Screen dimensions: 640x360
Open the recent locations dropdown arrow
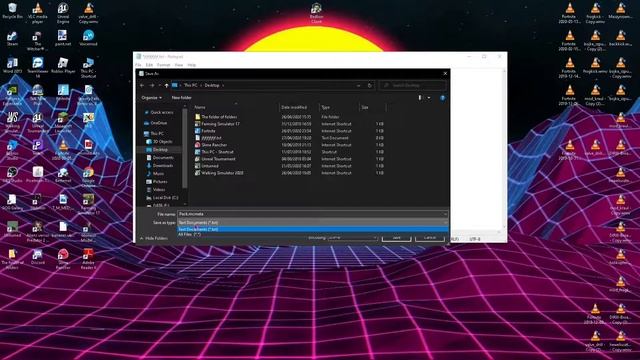click(x=160, y=85)
